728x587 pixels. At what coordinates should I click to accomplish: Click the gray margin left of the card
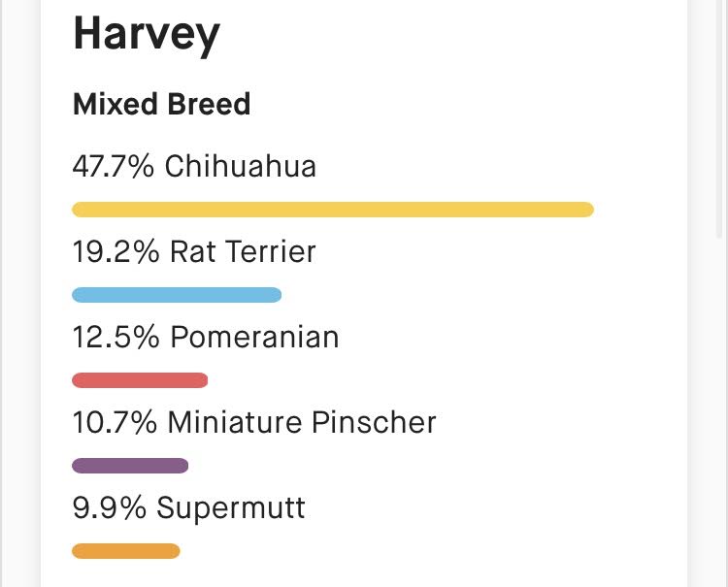[19, 291]
